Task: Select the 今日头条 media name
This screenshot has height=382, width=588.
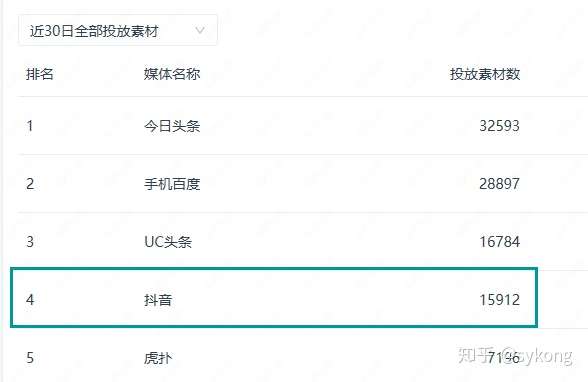Action: point(172,126)
